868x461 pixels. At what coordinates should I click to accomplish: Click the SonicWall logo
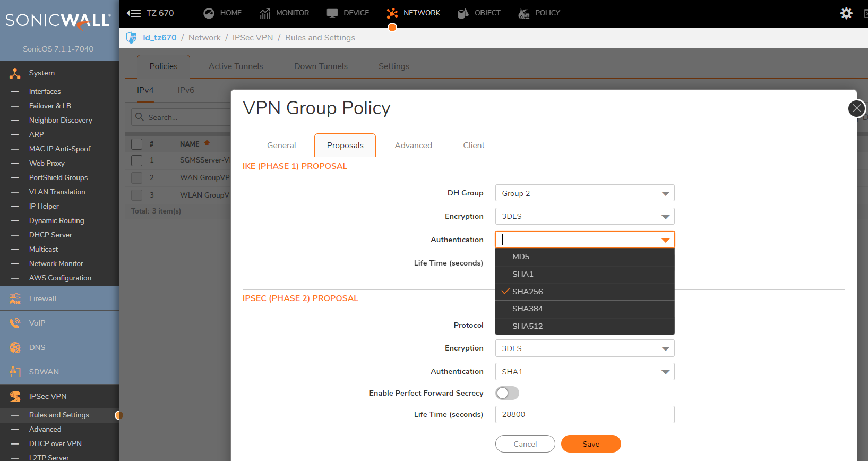pyautogui.click(x=58, y=20)
